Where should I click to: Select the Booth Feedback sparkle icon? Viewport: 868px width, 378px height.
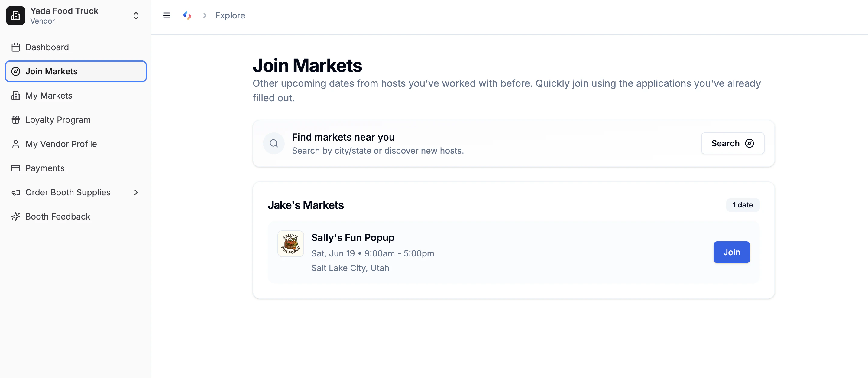[x=15, y=216]
